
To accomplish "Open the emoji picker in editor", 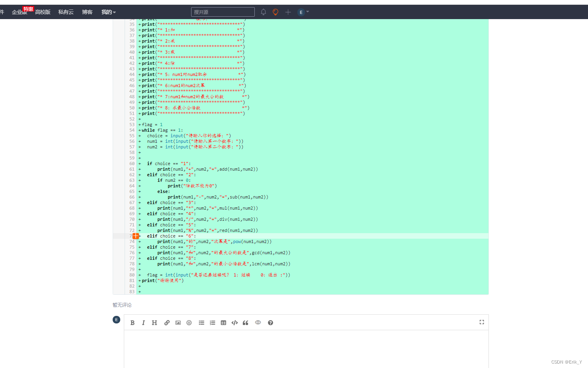I will click(189, 323).
